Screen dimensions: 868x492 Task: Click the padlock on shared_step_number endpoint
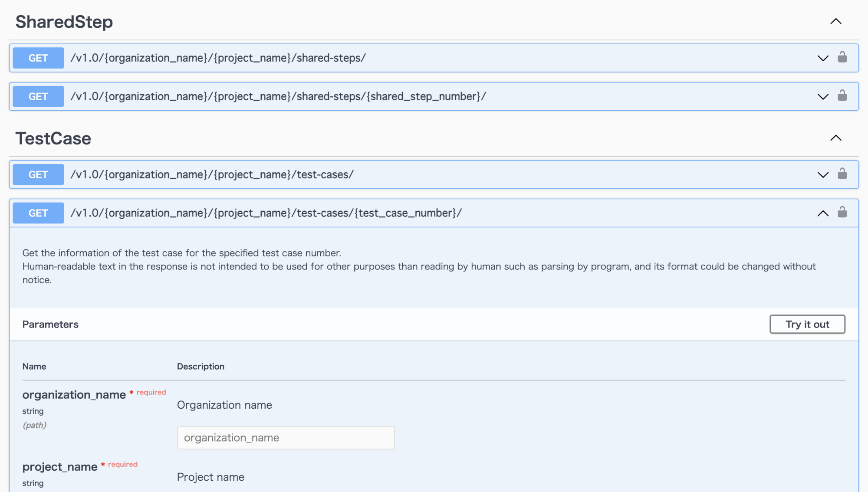843,96
